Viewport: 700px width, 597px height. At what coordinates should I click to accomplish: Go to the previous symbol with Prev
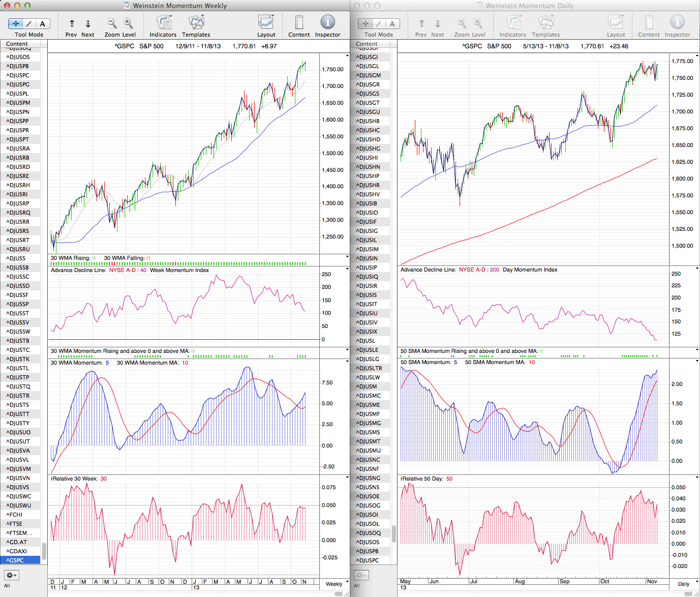(71, 26)
